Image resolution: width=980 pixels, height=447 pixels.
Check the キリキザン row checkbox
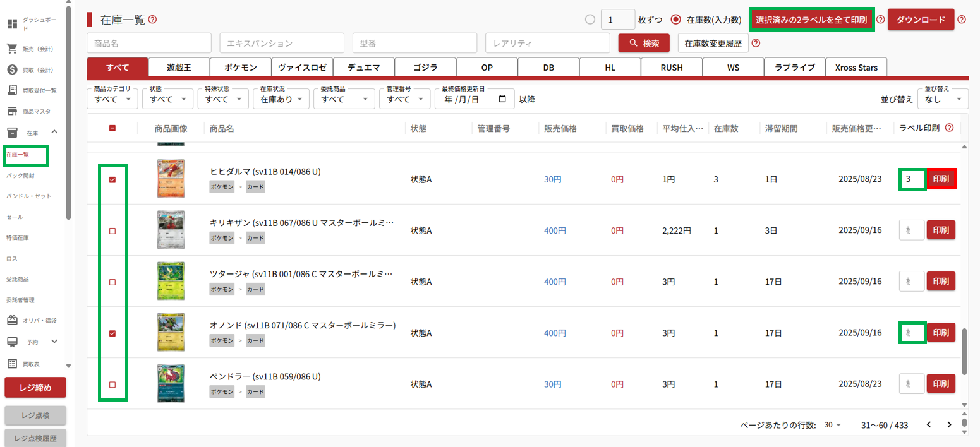click(x=112, y=231)
